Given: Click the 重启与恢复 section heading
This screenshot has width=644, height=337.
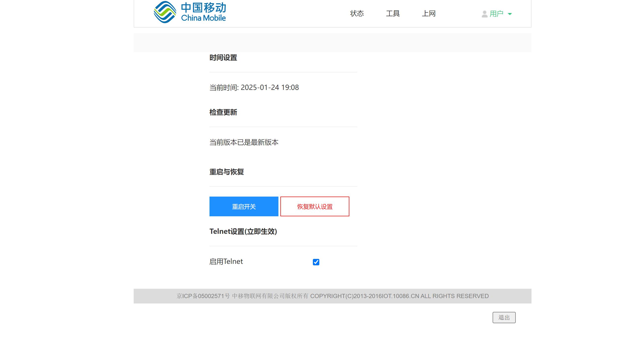Looking at the screenshot, I should pos(226,172).
